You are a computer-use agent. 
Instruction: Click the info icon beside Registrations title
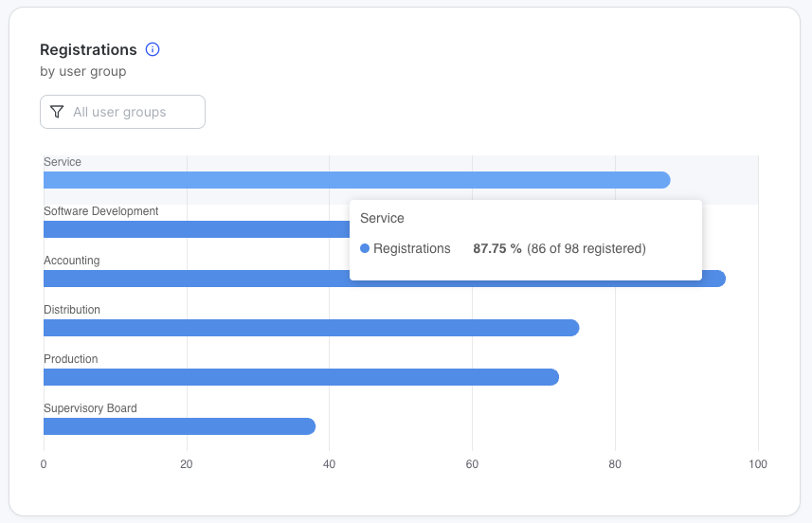click(153, 49)
